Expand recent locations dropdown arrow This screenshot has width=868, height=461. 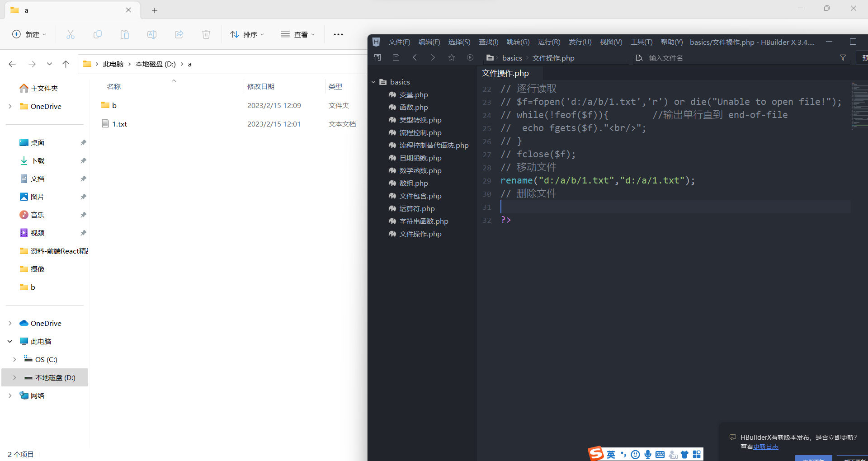tap(49, 64)
